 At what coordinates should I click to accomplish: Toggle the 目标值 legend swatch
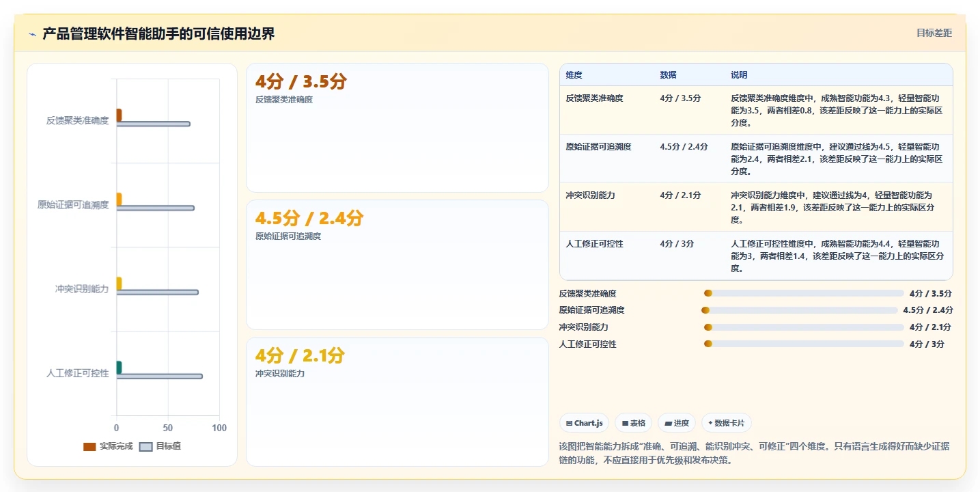tap(145, 446)
